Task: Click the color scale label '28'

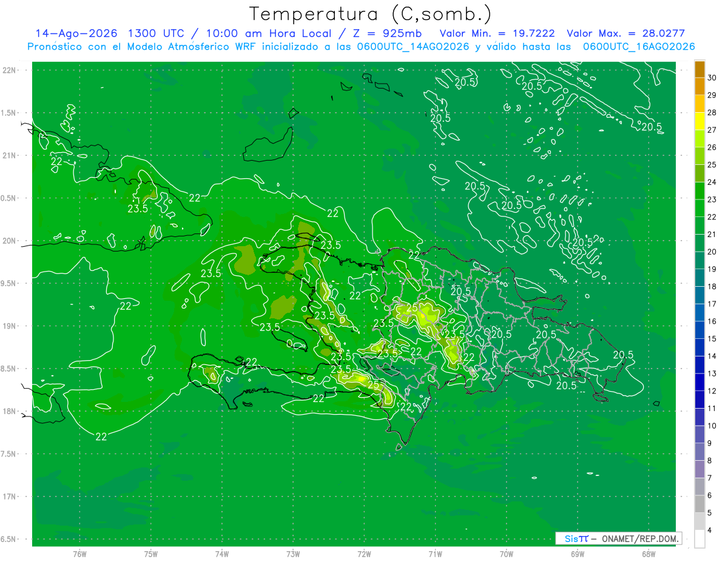Action: click(712, 113)
